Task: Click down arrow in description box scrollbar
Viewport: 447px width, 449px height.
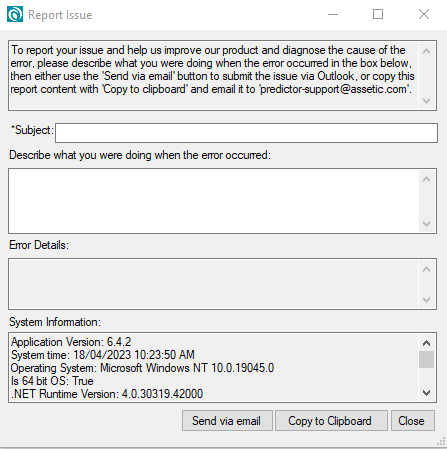Action: click(426, 224)
